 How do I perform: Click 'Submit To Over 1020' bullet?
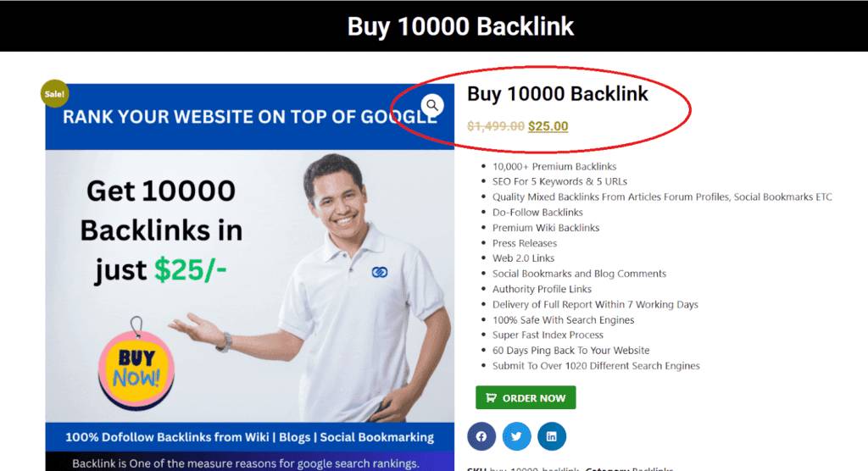(x=596, y=365)
